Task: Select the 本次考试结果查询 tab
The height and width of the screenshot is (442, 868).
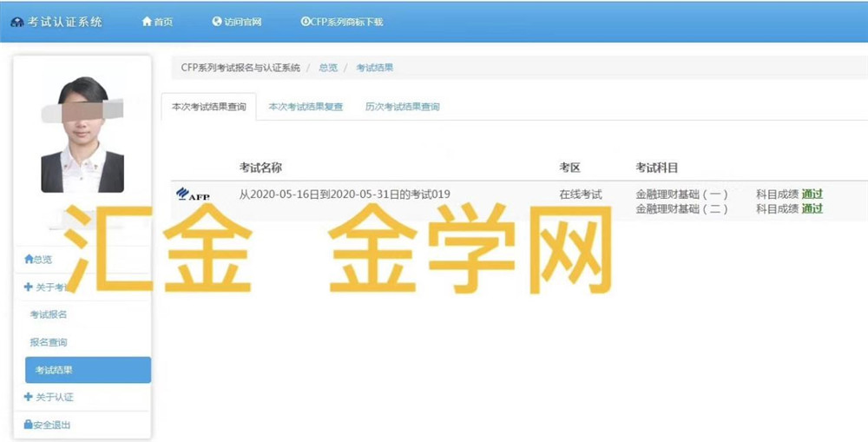Action: click(208, 107)
